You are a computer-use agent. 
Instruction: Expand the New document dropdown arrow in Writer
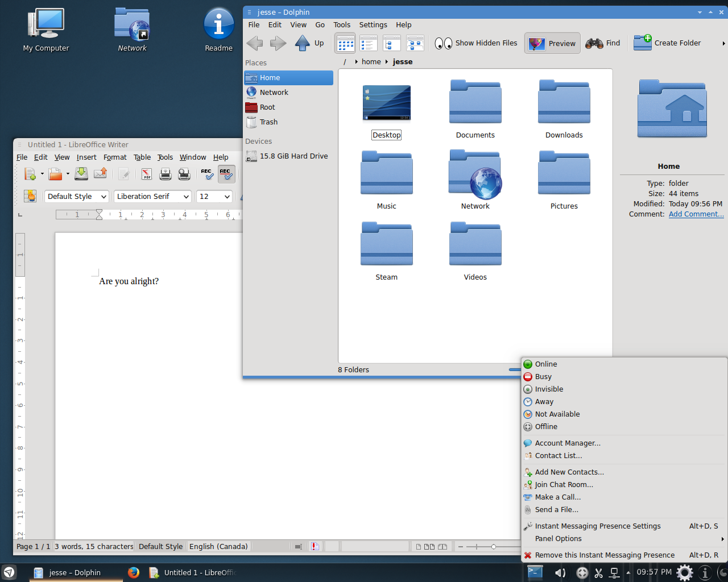42,174
